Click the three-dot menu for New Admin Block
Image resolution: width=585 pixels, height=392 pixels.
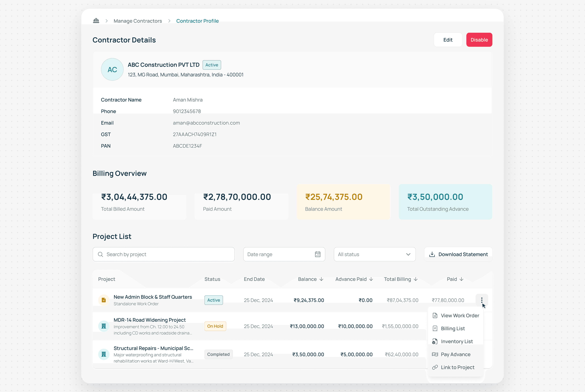coord(482,300)
